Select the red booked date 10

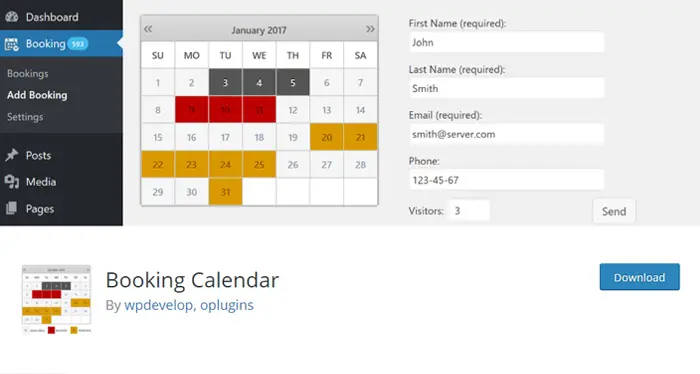click(x=225, y=110)
